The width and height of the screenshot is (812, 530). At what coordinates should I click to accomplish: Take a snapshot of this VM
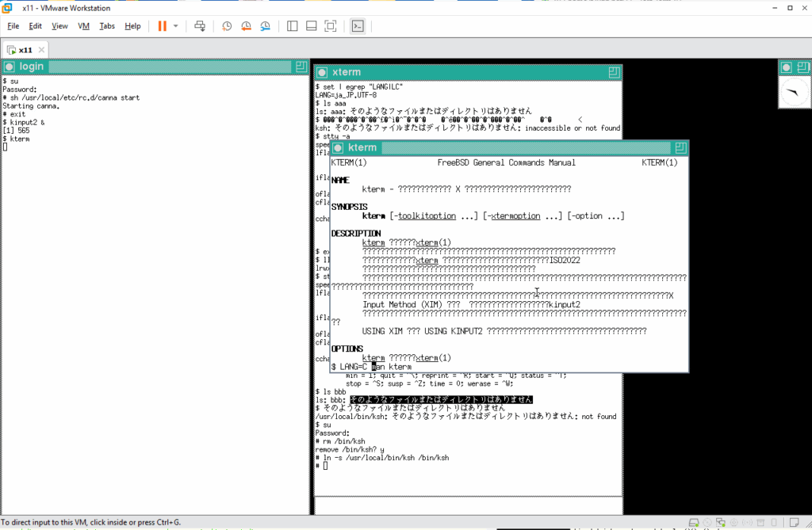[227, 26]
